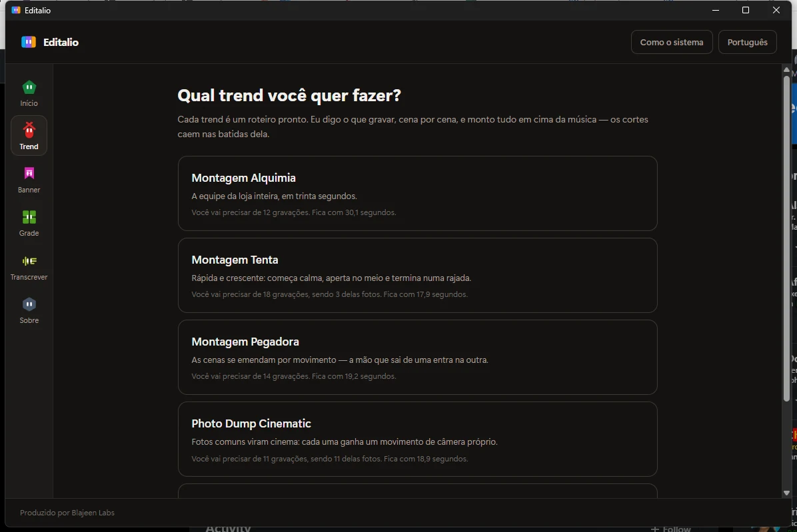Click text 'Você vai precisar de 18 gravações'
Screen dimensions: 797x532
click(250, 294)
